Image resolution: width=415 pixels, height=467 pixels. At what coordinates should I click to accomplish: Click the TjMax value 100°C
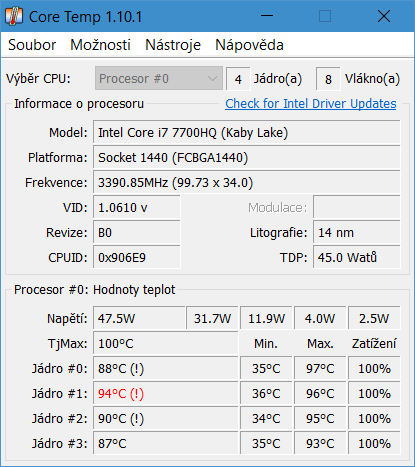[x=166, y=343]
